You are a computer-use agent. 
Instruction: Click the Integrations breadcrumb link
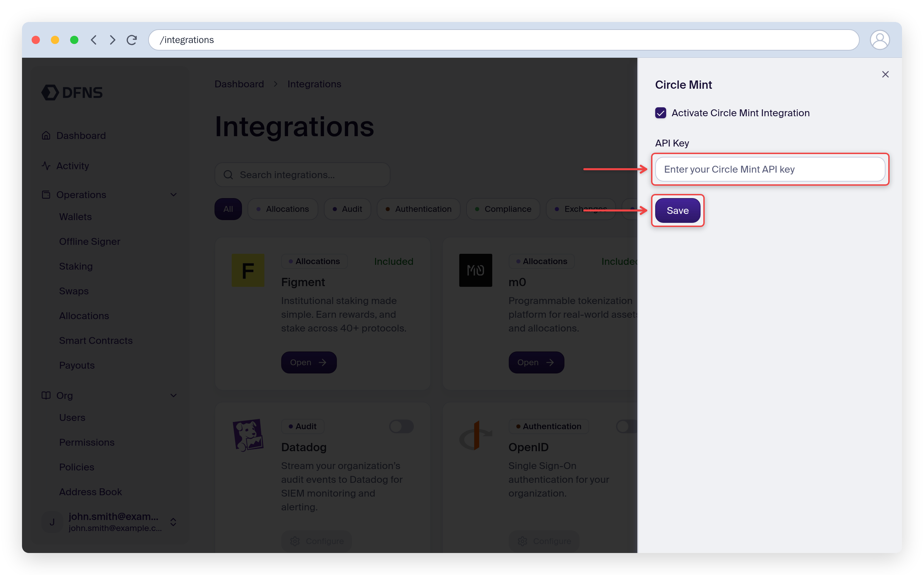(314, 84)
